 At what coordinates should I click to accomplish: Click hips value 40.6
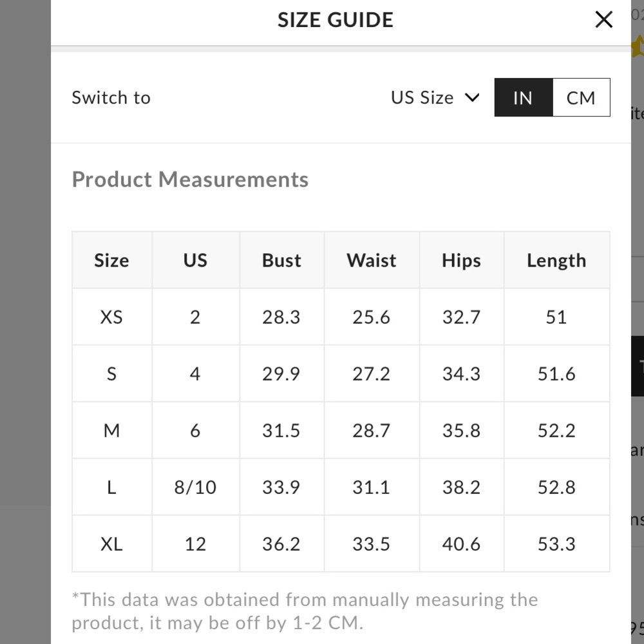tap(462, 544)
